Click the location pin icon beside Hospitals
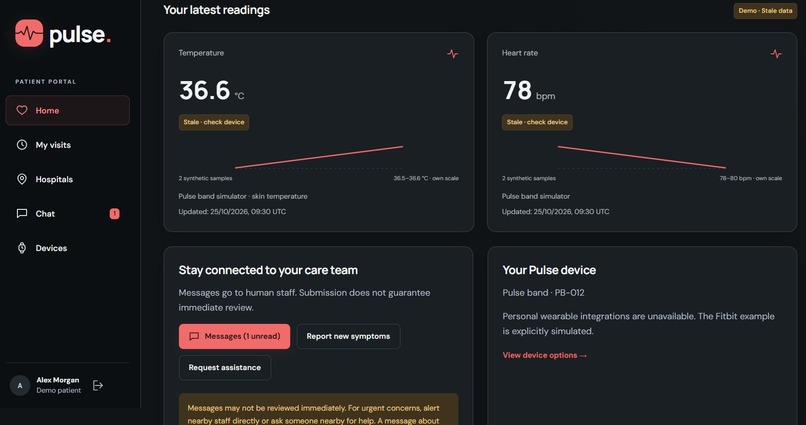Viewport: 806px width, 425px height. [x=22, y=179]
